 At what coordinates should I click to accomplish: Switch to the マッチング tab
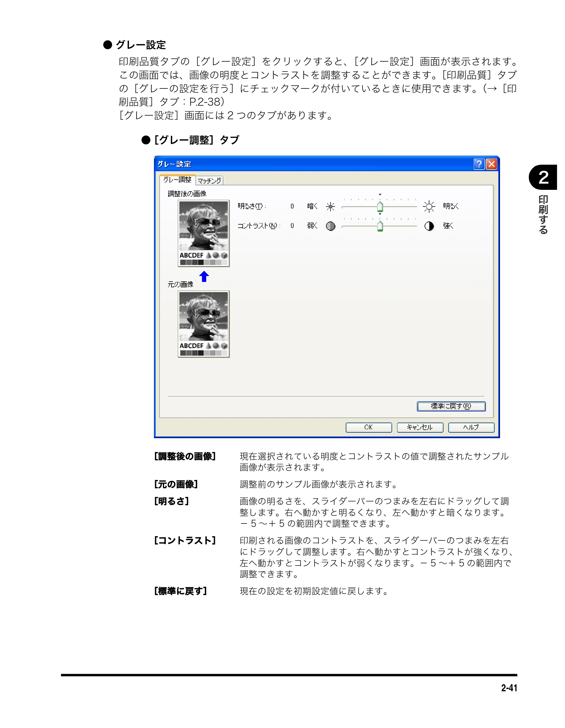click(x=209, y=181)
